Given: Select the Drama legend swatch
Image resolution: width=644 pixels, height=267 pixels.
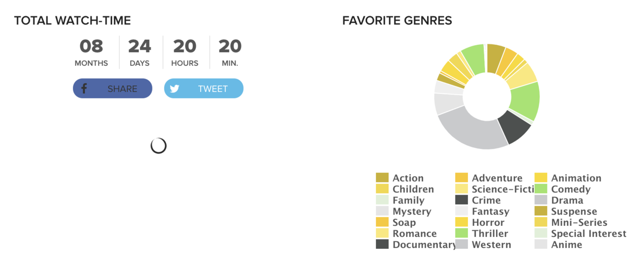Looking at the screenshot, I should pos(541,200).
